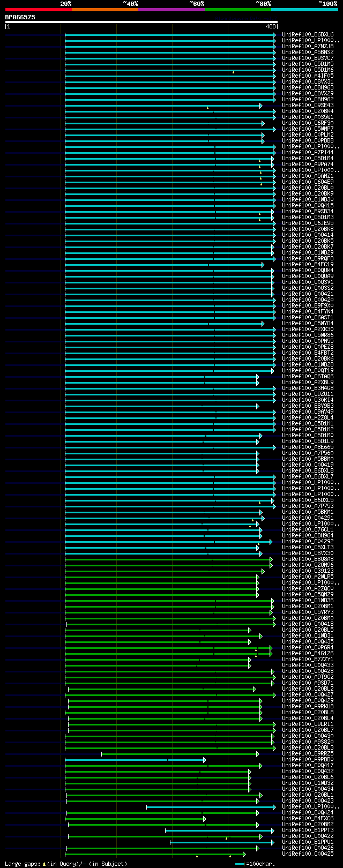Viewport: 343px width, 868px height.
Task: Select the UniRef100_A2WLR5 label
Action: pos(308,577)
